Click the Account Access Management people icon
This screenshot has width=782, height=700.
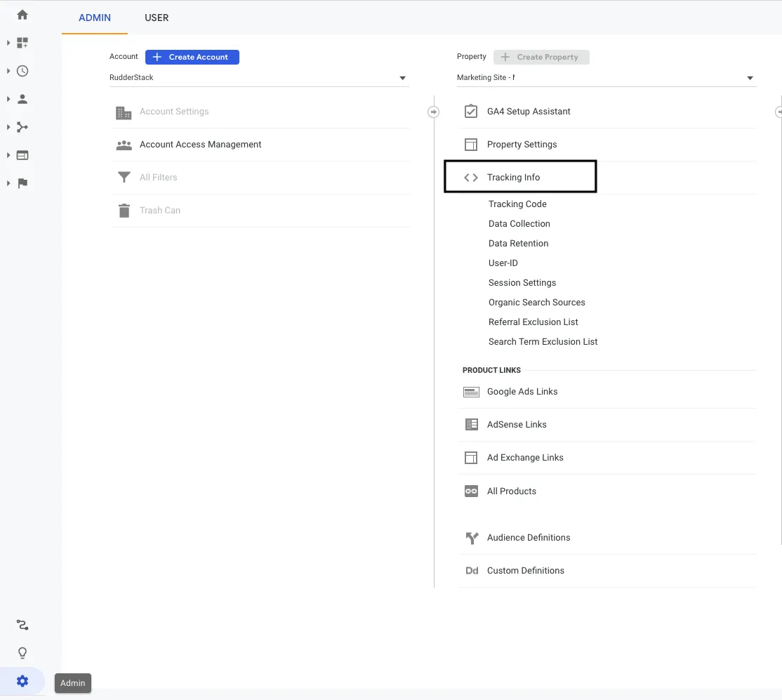pyautogui.click(x=124, y=145)
